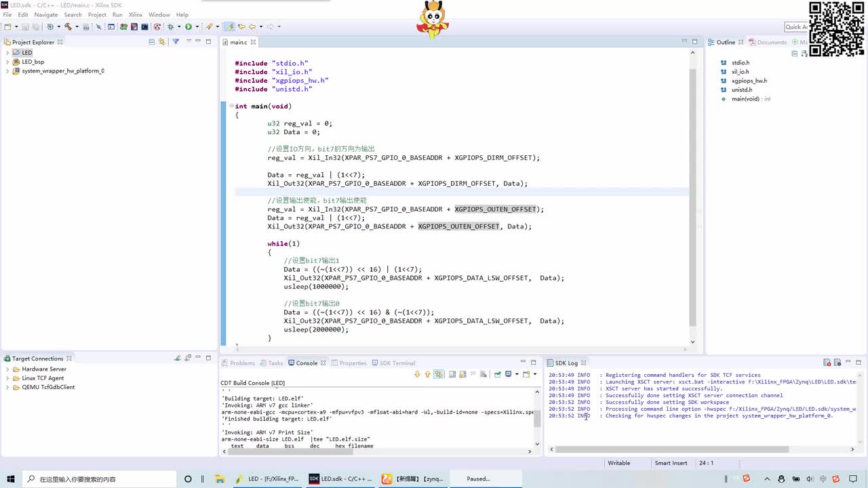
Task: Expand Linux TCF Agent node
Action: (x=7, y=378)
